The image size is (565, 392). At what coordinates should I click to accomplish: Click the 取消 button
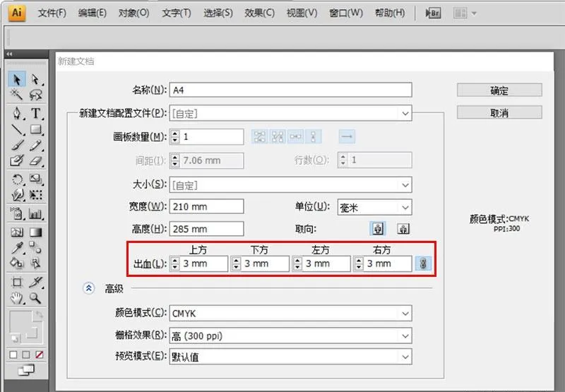click(x=499, y=112)
